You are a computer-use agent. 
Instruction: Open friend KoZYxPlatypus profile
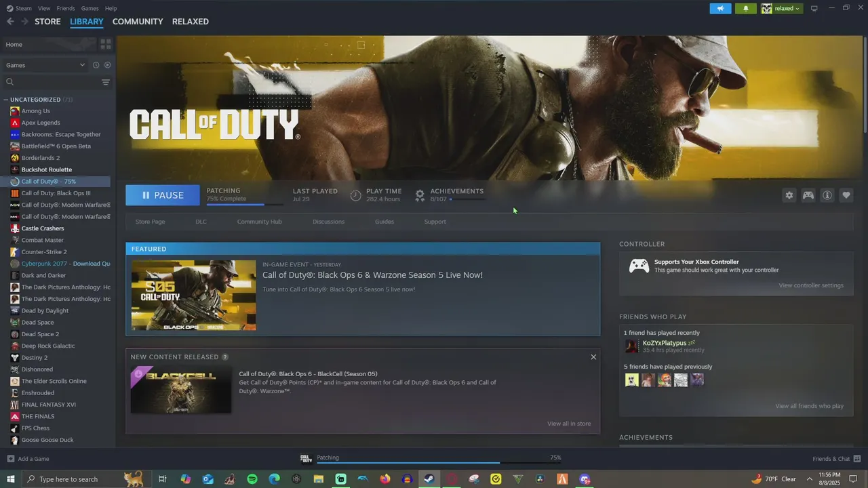[665, 343]
